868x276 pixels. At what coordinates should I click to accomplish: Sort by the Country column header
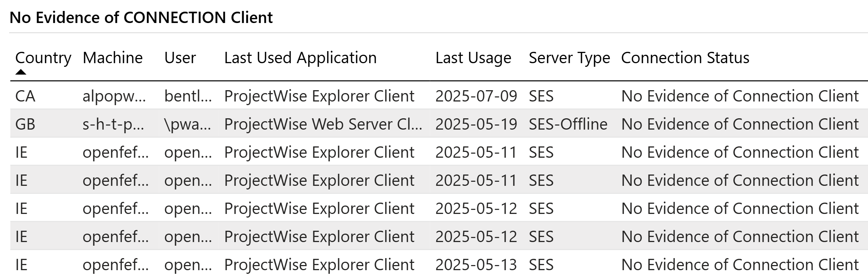pos(43,58)
